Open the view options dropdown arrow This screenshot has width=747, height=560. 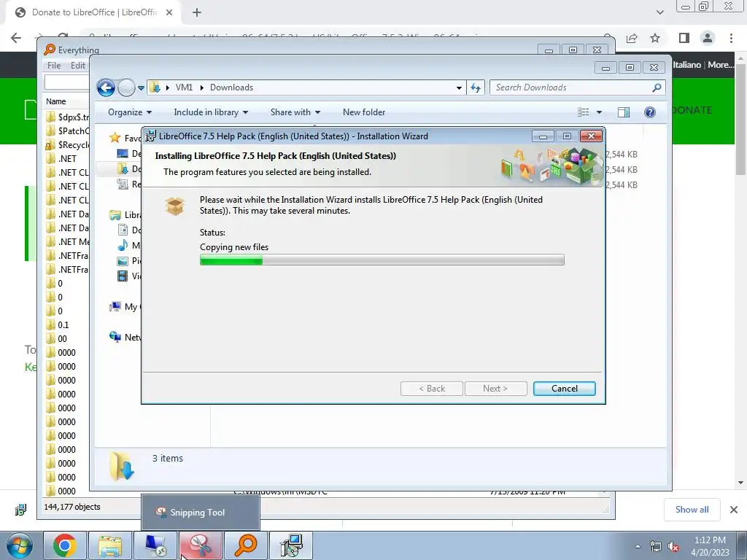600,112
